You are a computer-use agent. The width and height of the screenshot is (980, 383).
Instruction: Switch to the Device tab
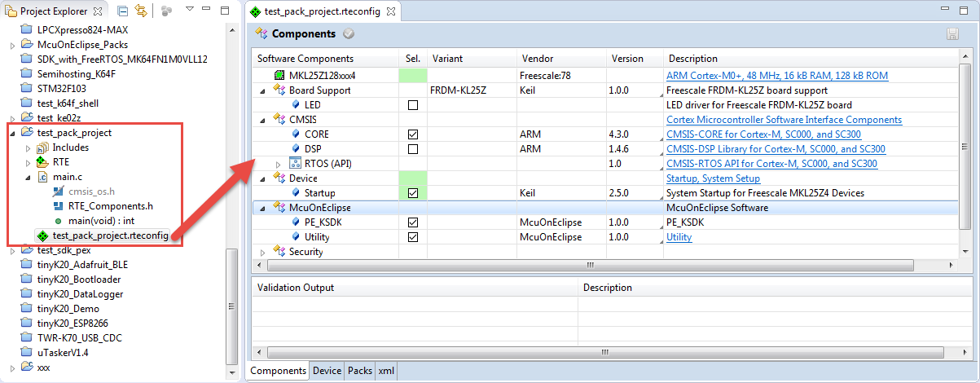pyautogui.click(x=327, y=371)
